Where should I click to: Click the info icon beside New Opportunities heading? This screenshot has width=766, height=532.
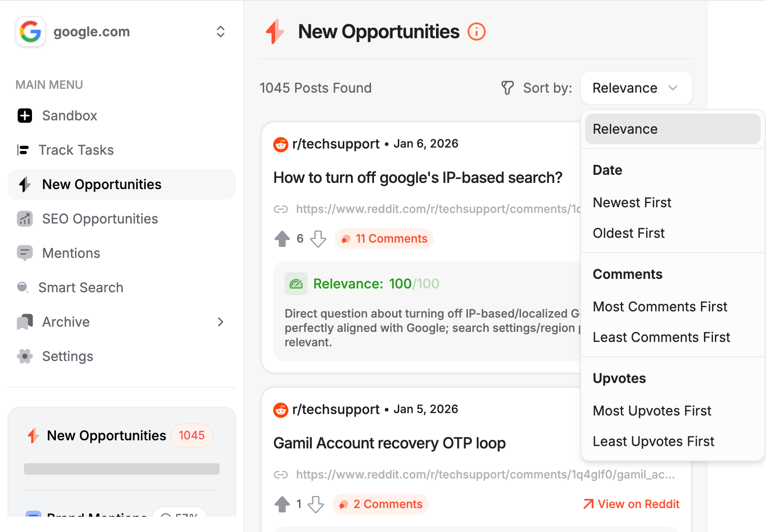pyautogui.click(x=476, y=32)
